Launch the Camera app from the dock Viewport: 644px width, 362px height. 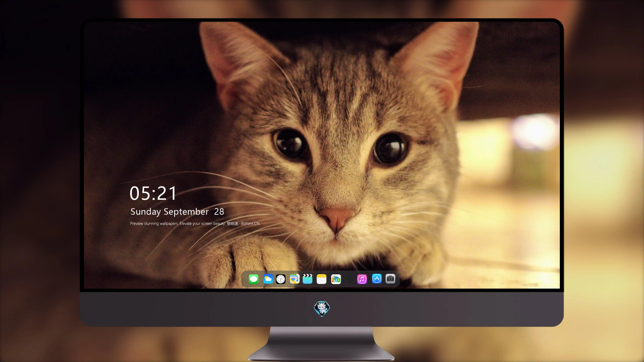click(390, 279)
